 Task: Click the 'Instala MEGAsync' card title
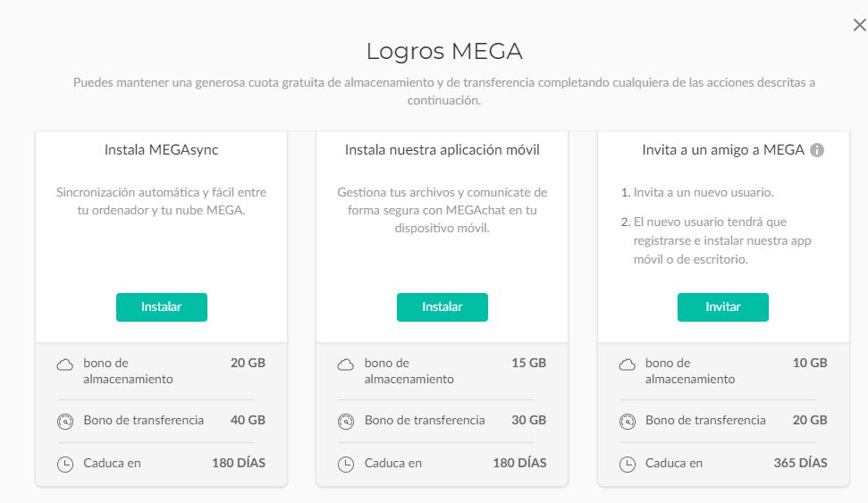pos(161,150)
